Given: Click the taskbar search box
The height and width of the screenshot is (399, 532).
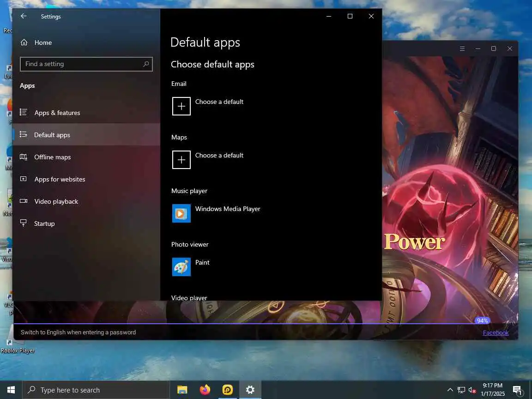Looking at the screenshot, I should pos(96,390).
